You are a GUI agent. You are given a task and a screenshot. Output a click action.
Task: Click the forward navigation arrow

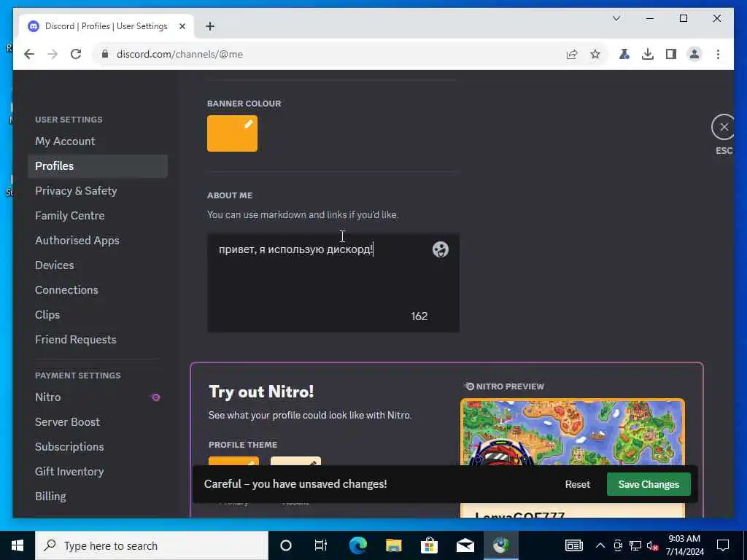tap(53, 54)
